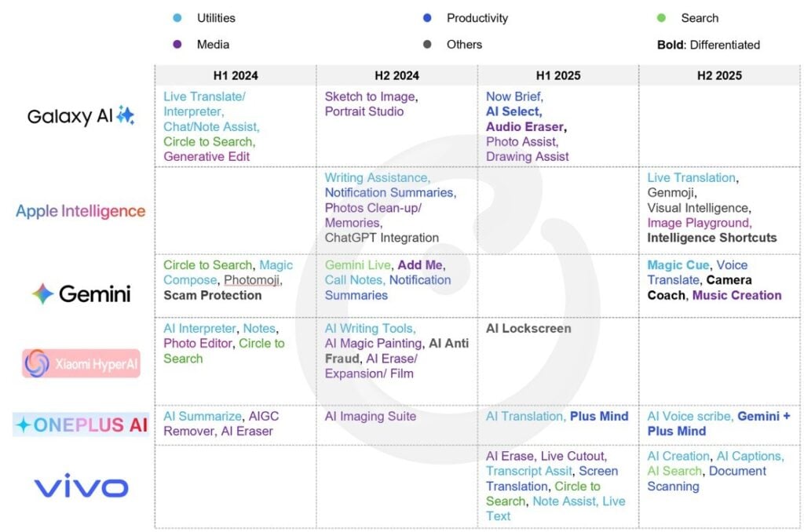Click the Galaxy AI logo

tap(80, 117)
